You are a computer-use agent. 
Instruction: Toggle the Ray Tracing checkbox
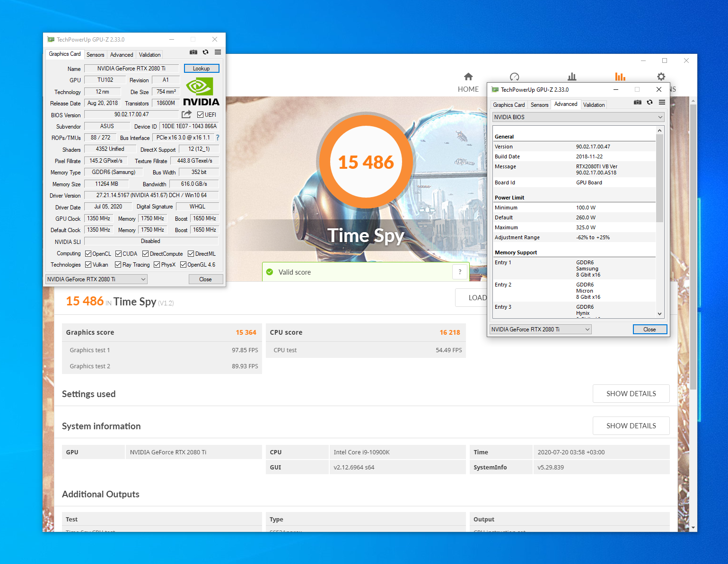(118, 265)
